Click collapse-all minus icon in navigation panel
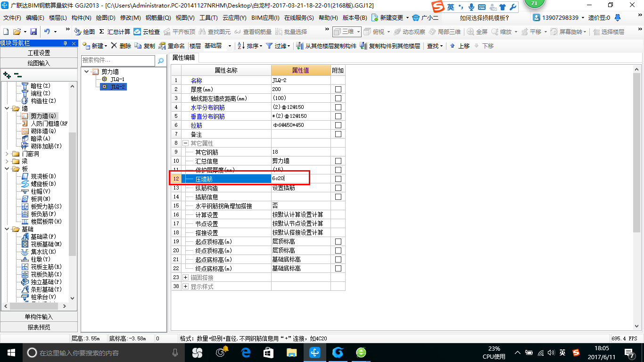Viewport: 644px width, 362px height. pos(17,74)
